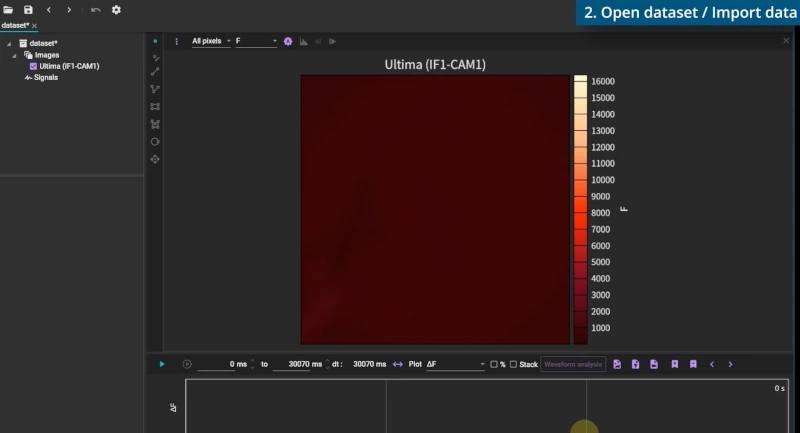Select the polyline ROI tool
The image size is (800, 433).
tap(155, 89)
